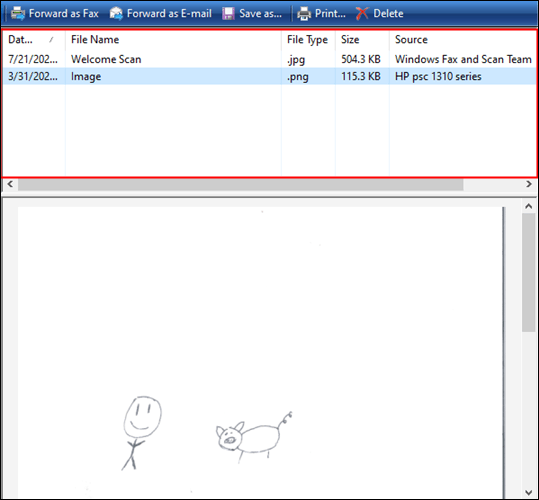The image size is (539, 500).
Task: Click the Print printer icon
Action: (x=304, y=14)
